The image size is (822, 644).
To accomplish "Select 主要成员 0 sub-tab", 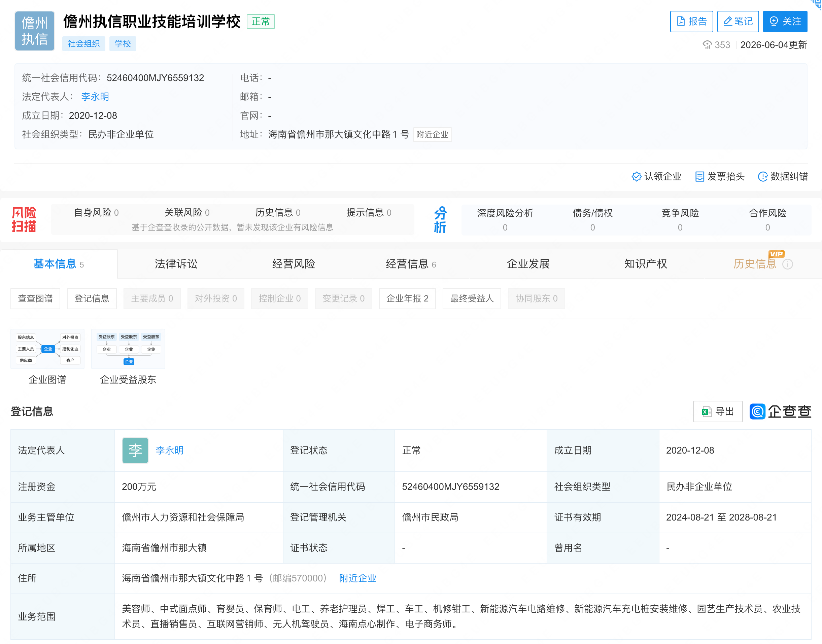I will [x=152, y=299].
